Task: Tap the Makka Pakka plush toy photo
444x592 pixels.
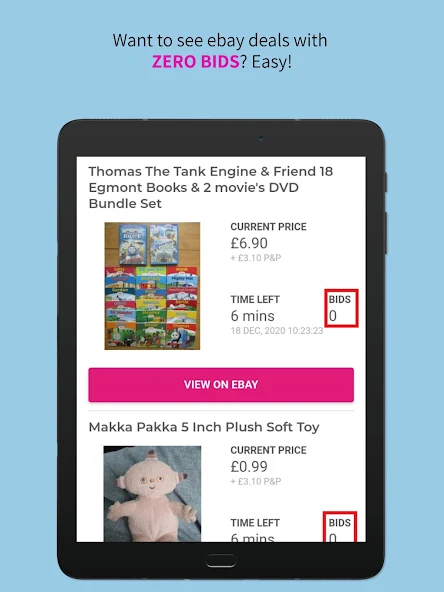Action: click(152, 494)
